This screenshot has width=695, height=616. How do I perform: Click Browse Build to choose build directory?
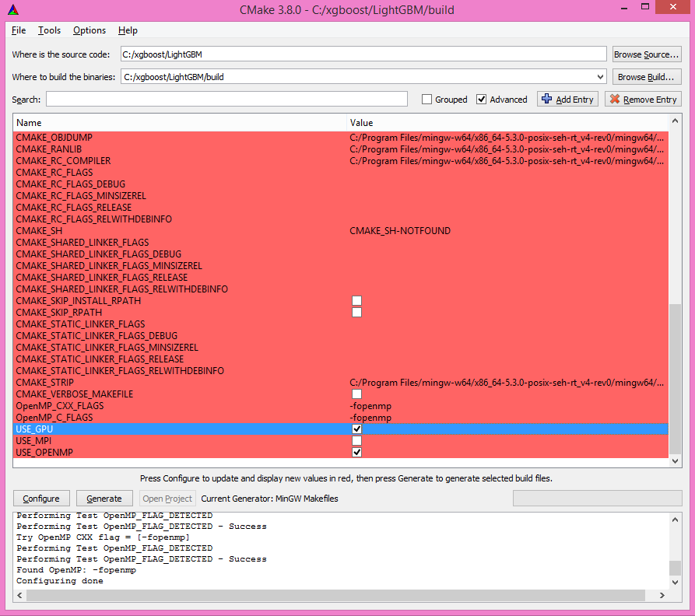point(647,76)
